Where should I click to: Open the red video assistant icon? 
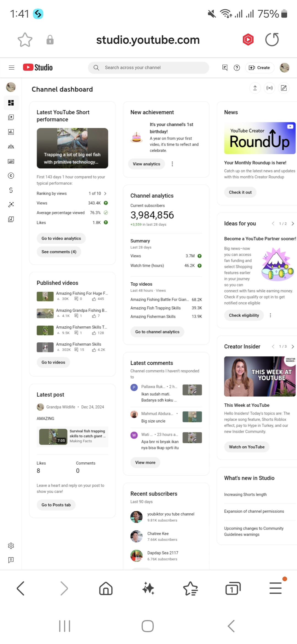[x=248, y=40]
